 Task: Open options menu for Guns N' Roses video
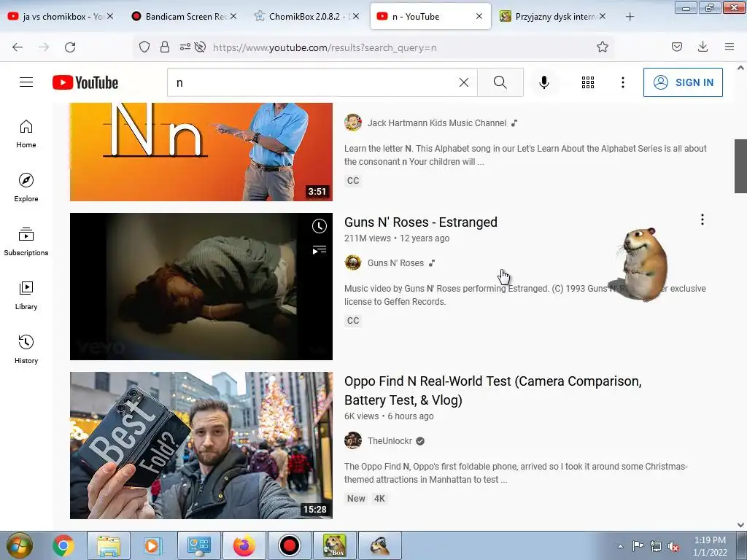coord(703,219)
